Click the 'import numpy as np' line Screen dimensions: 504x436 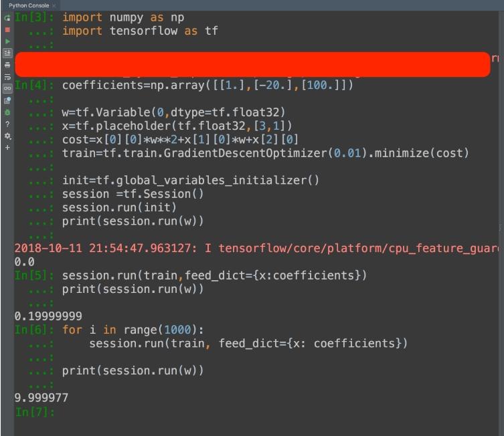[123, 17]
